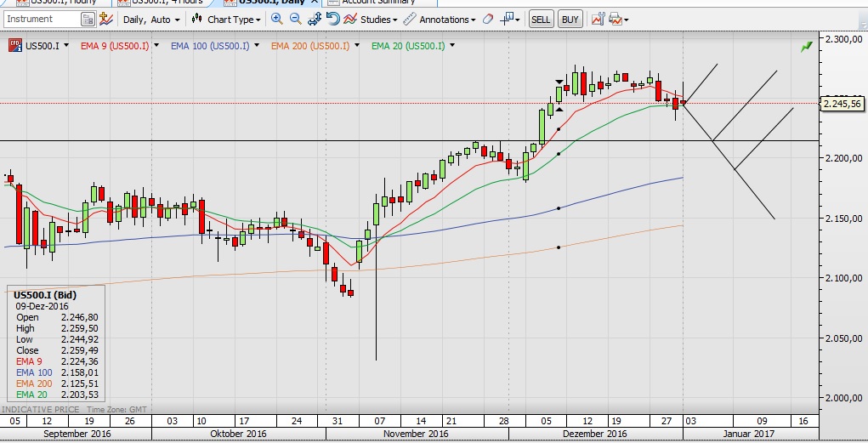Open the Daily, Auto timeframe dropdown
This screenshot has height=443, width=868.
(151, 20)
